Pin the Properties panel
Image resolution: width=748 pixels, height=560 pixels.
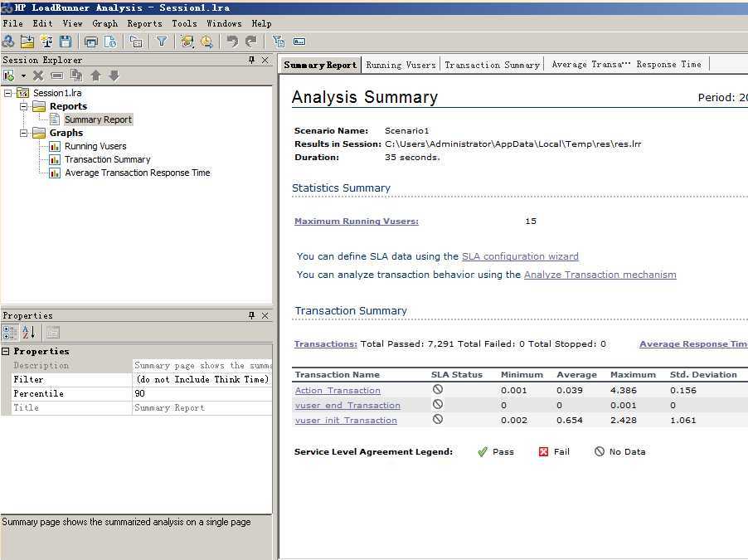pyautogui.click(x=251, y=315)
